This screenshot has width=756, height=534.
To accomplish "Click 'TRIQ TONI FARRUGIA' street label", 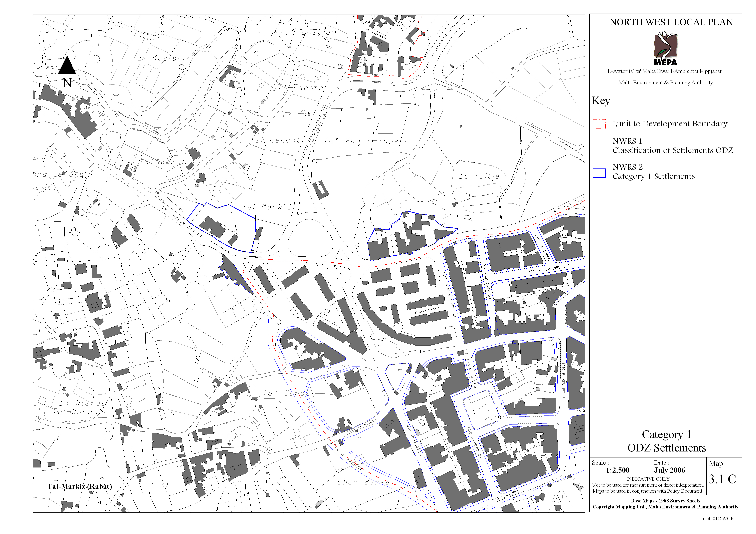I will (487, 281).
